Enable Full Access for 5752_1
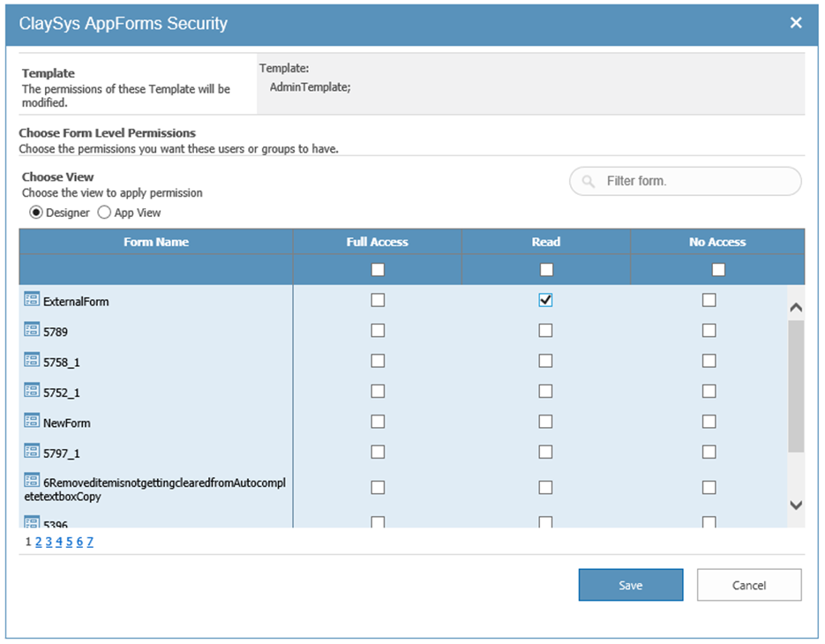This screenshot has width=825, height=644. point(378,392)
